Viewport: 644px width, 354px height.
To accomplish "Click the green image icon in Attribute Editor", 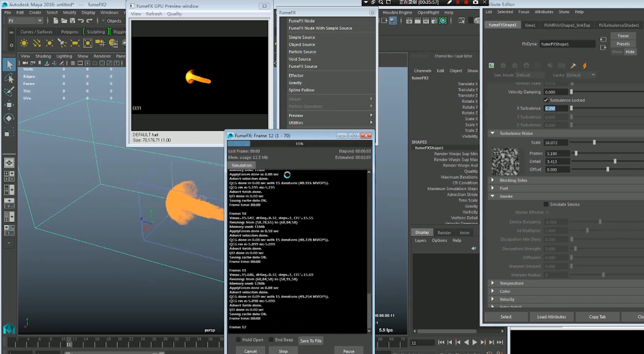I will [x=491, y=66].
